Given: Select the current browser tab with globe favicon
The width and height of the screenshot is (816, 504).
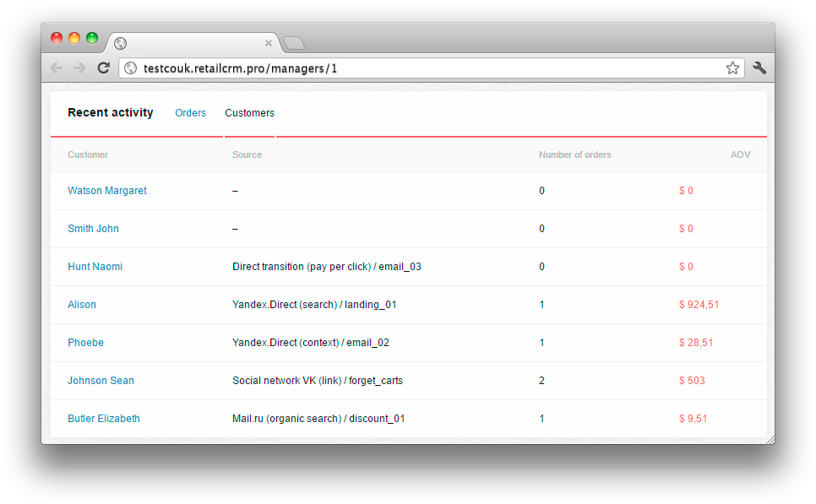Looking at the screenshot, I should click(193, 43).
